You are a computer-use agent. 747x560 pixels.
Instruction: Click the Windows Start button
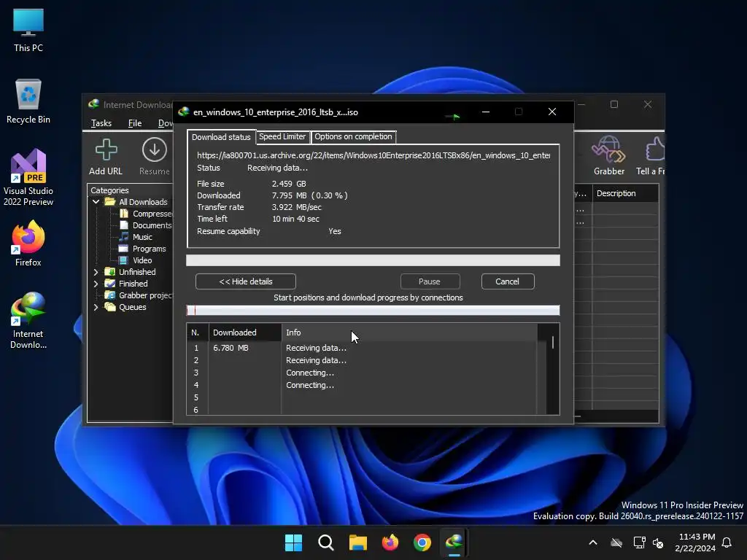293,542
